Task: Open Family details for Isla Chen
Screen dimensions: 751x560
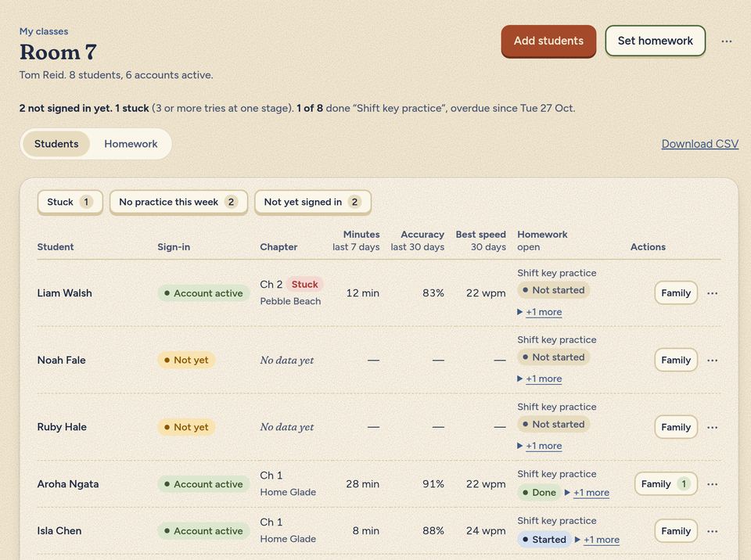Action: tap(676, 531)
